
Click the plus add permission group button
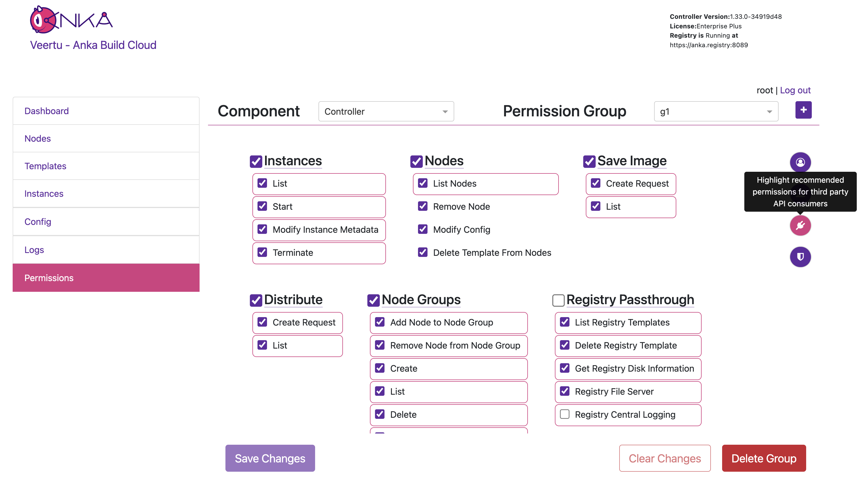click(x=803, y=110)
